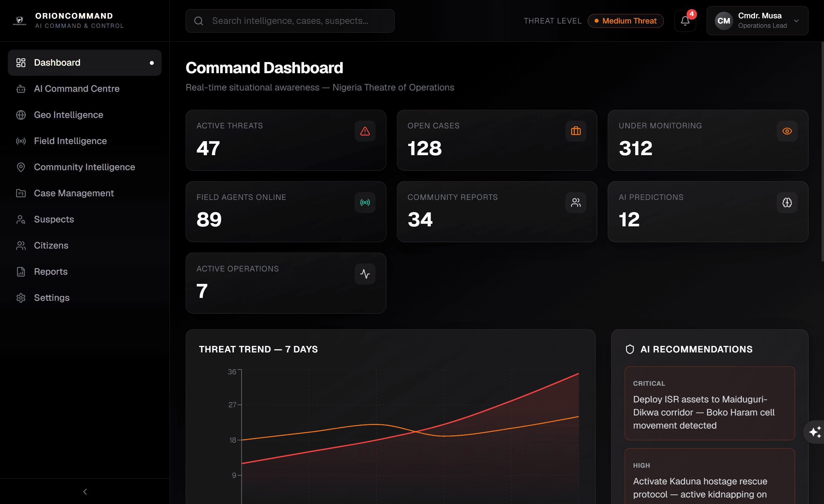The height and width of the screenshot is (504, 824).
Task: Click the AI Recommendations shield icon
Action: point(630,349)
